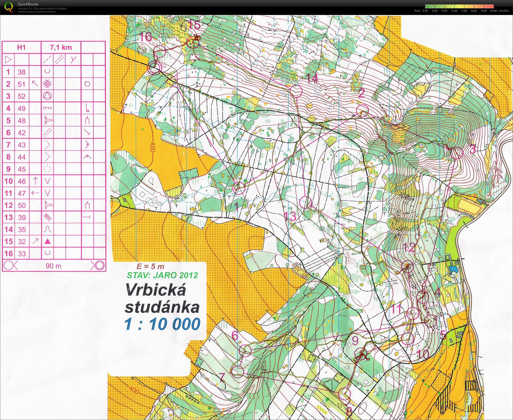
Task: Click control circle 14 on the map
Action: click(296, 91)
